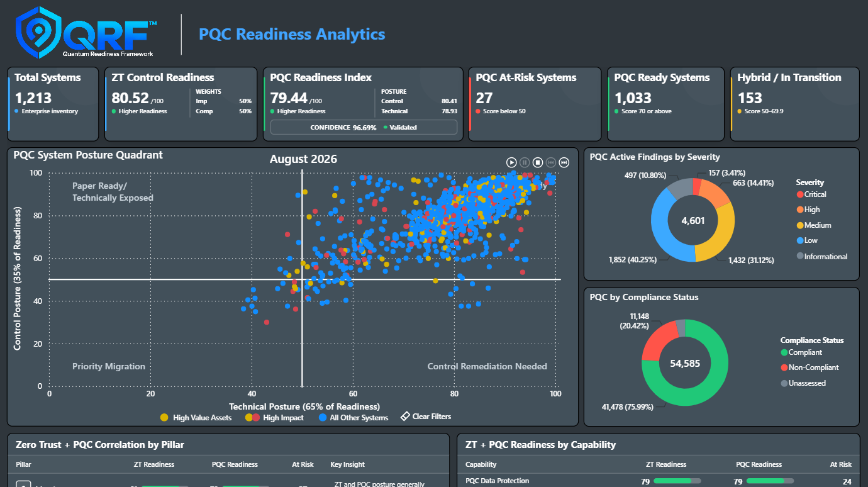Viewport: 868px width, 487px height.
Task: Sort by Key Insight column header
Action: [x=347, y=464]
